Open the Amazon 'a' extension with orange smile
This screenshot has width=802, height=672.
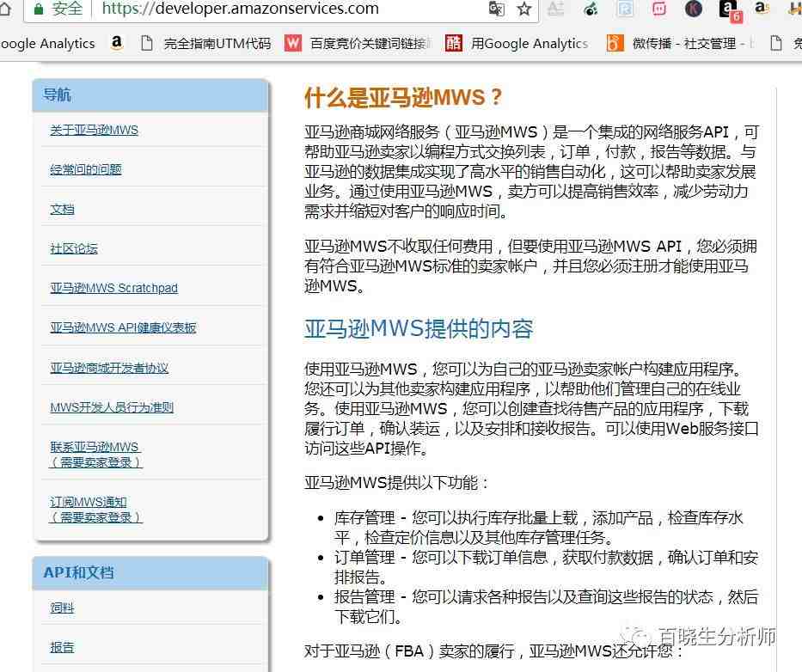tap(762, 8)
